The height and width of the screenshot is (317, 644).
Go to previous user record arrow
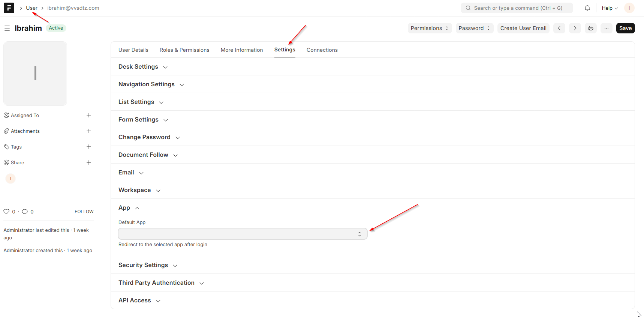[x=559, y=28]
